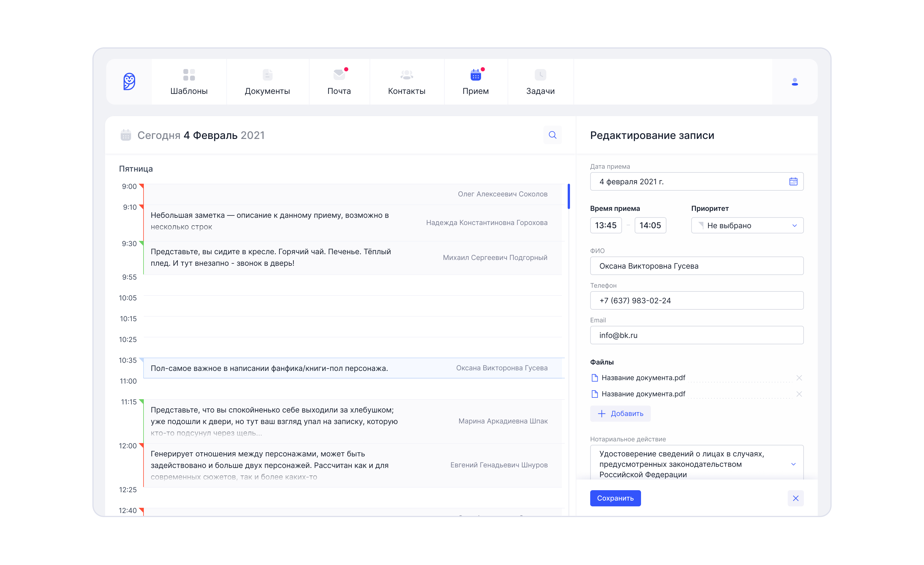Image resolution: width=924 pixels, height=565 pixels.
Task: Open the Шаблоны section
Action: tap(189, 82)
